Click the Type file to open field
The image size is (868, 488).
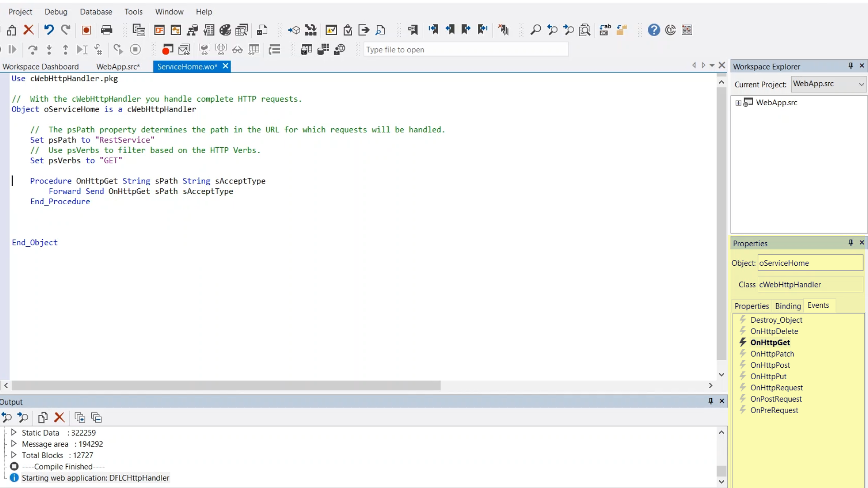pyautogui.click(x=466, y=50)
